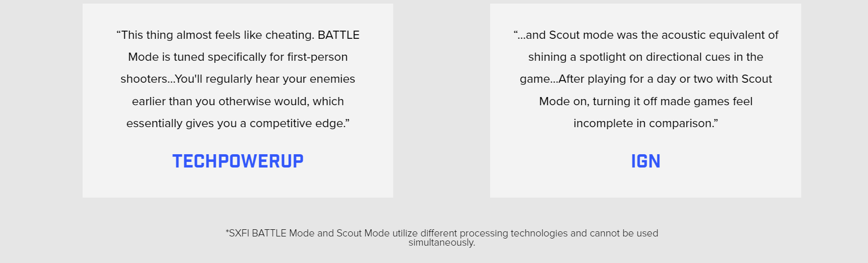Viewport: 868px width, 263px height.
Task: Click the "earlier than you otherwise would" line
Action: click(x=238, y=102)
